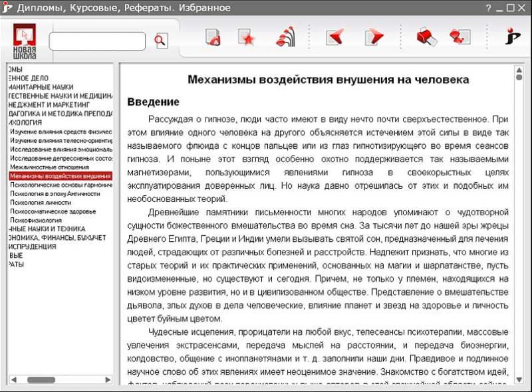Open the document page icon in toolbar
532x392 pixels.
point(213,37)
